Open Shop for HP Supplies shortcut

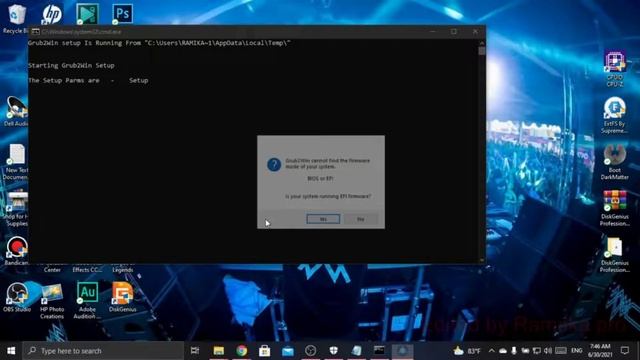pos(16,209)
